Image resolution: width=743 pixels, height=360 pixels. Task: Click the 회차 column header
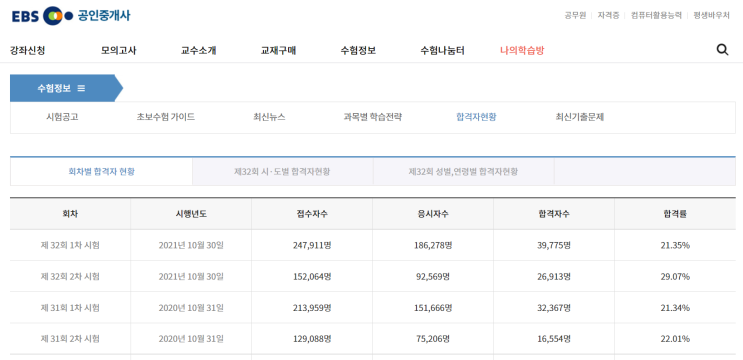click(x=70, y=214)
